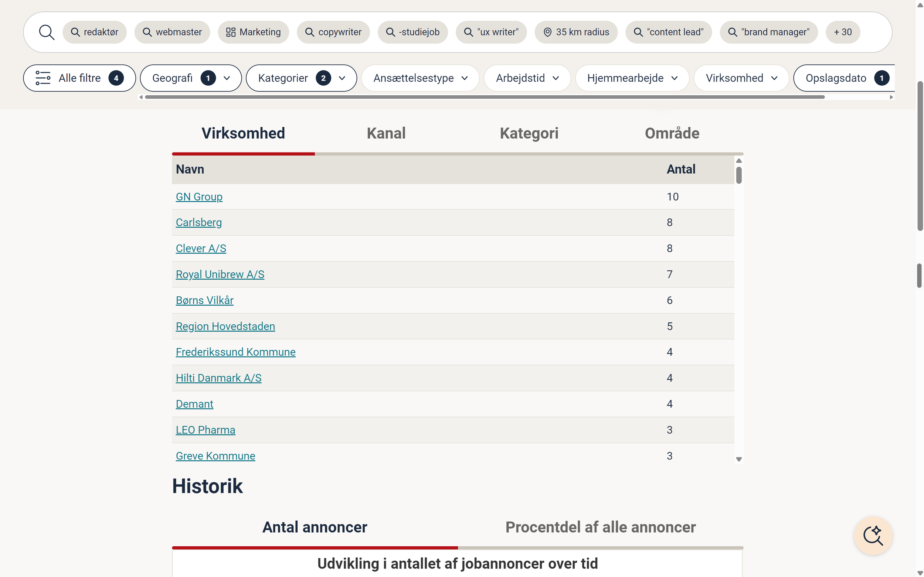The width and height of the screenshot is (924, 577).
Task: Expand the Kategorier filter dropdown
Action: pyautogui.click(x=301, y=78)
